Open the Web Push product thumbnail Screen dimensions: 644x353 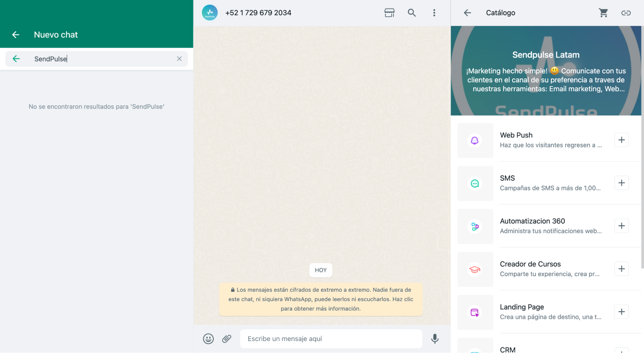click(475, 140)
